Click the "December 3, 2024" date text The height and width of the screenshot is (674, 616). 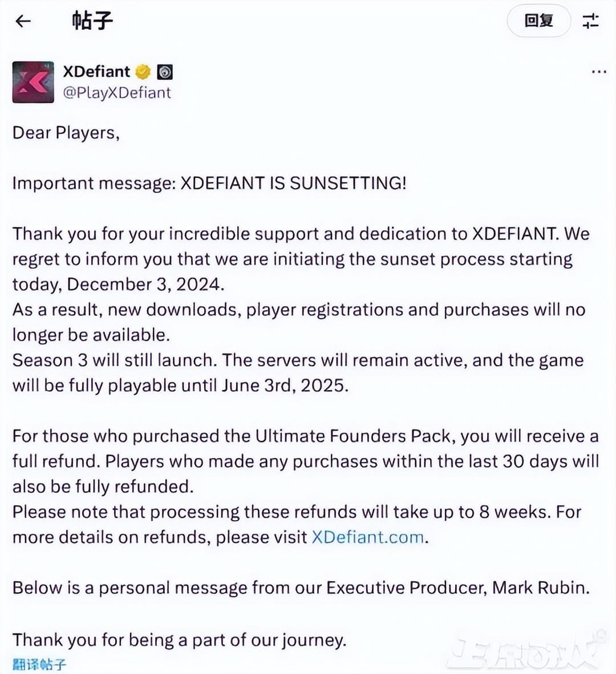click(144, 284)
